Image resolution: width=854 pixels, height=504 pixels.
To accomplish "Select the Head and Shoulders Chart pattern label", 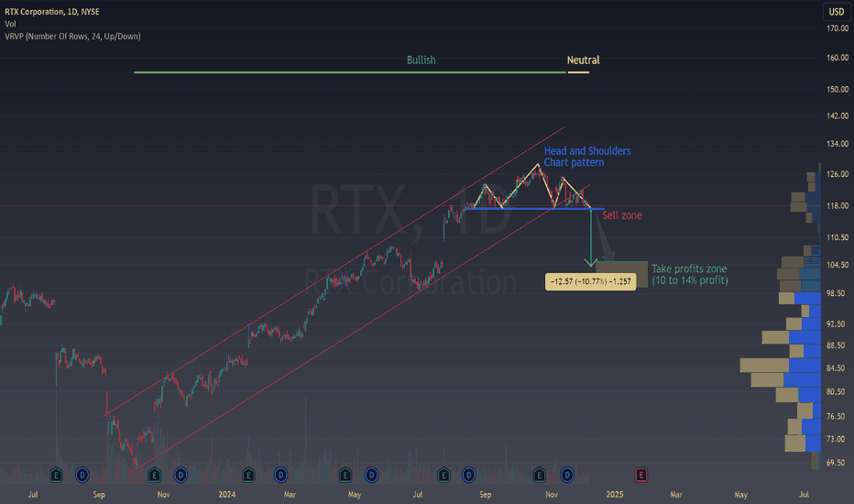I will click(587, 157).
